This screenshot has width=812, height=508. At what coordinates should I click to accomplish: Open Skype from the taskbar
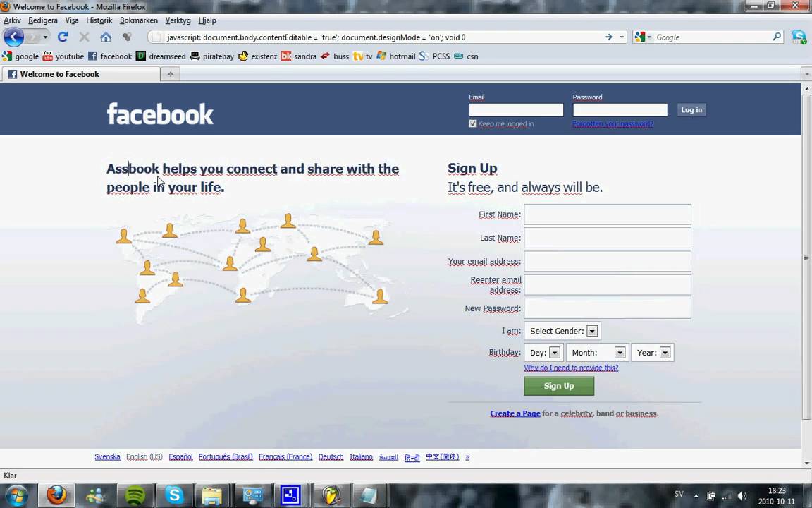tap(175, 495)
